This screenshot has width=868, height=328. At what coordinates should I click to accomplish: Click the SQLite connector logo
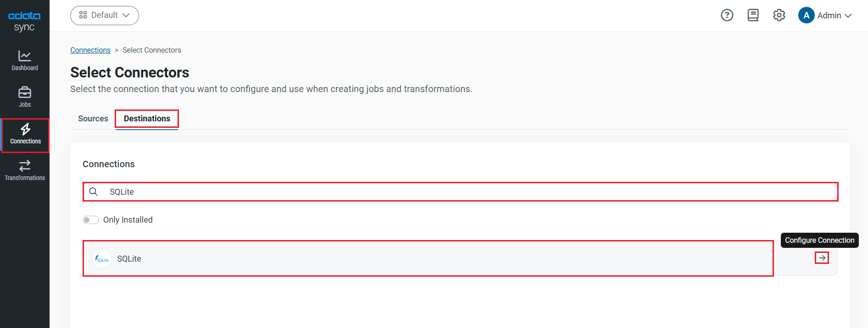tap(102, 259)
